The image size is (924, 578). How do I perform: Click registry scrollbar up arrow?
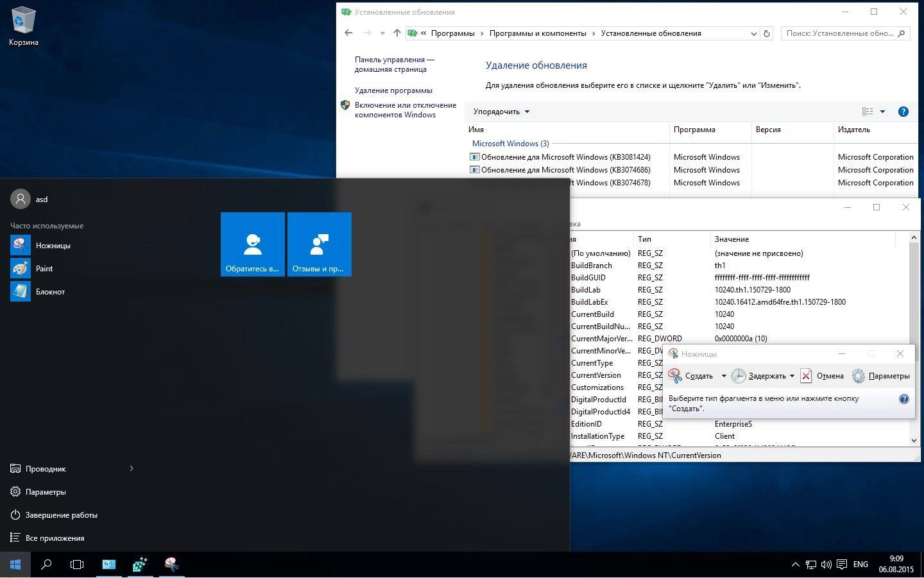coord(914,237)
